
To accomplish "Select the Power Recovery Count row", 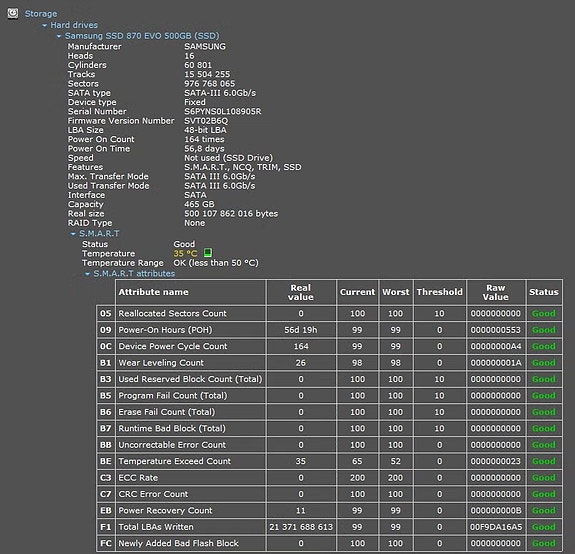I will [329, 510].
